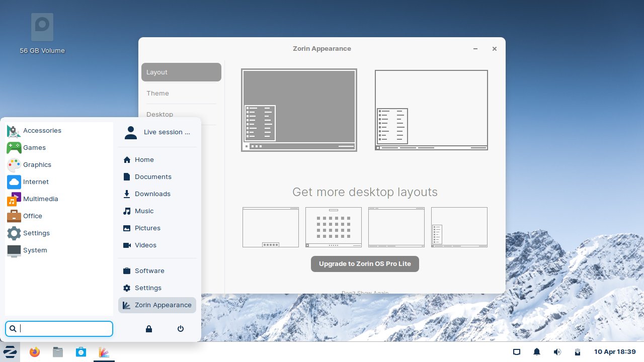Click the menu search input field
This screenshot has height=362, width=644.
pyautogui.click(x=59, y=328)
